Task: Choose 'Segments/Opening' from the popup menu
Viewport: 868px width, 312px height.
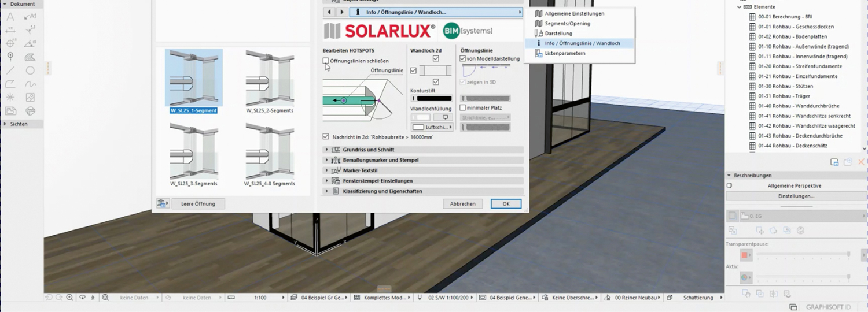Action: click(x=567, y=24)
